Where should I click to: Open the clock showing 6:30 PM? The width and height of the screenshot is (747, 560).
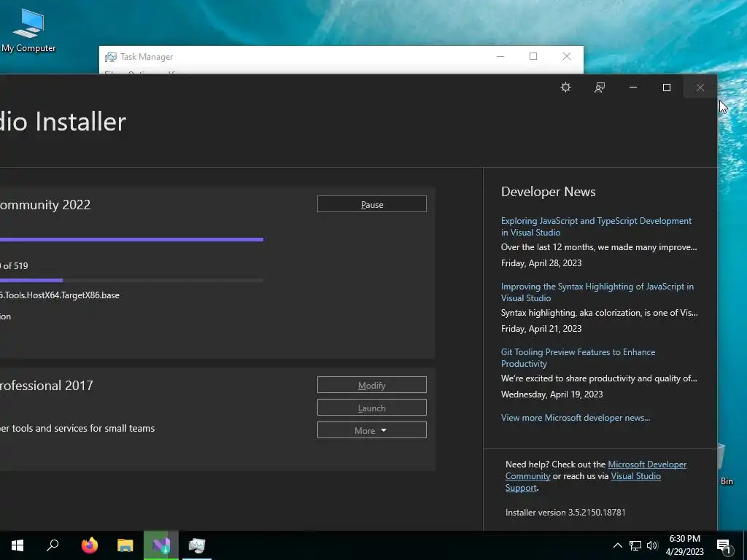click(684, 545)
